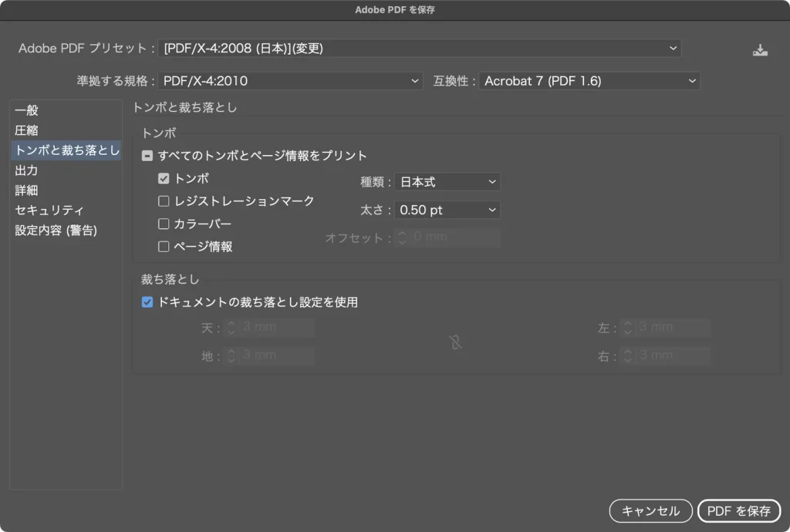This screenshot has height=532, width=790.
Task: Click the キャンセル button
Action: pos(650,511)
